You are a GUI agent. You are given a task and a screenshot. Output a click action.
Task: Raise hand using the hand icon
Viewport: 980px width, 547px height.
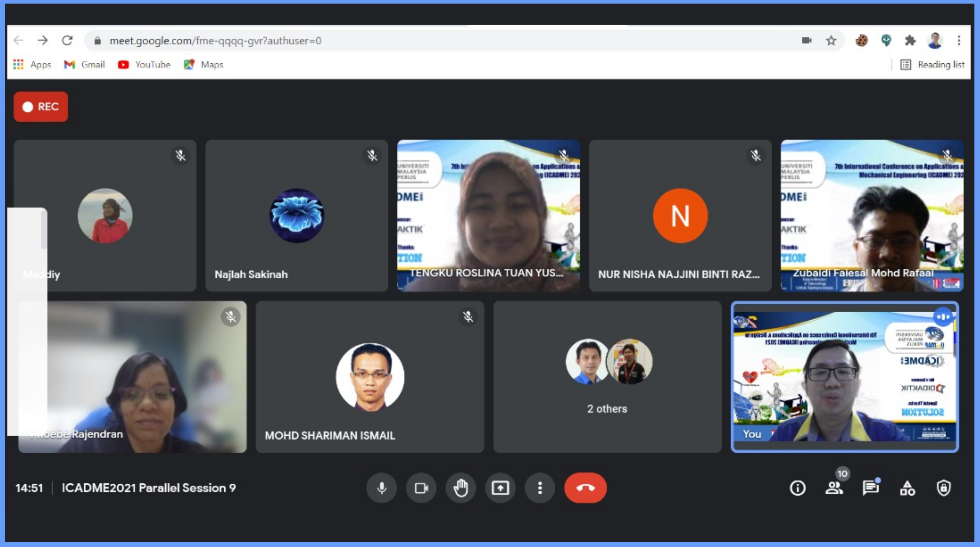coord(461,488)
